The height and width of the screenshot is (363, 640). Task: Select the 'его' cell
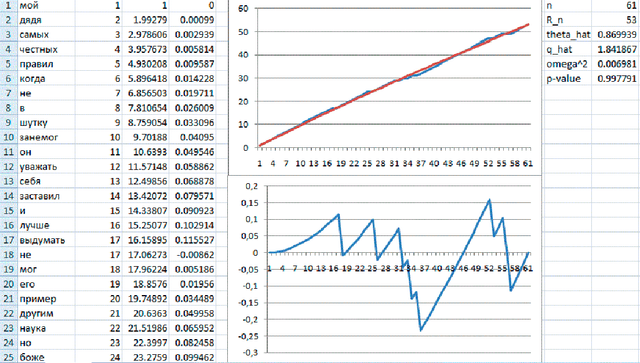tap(46, 284)
